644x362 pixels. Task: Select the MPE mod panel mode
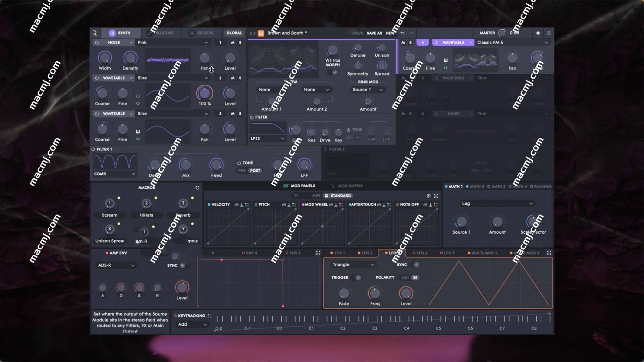(x=316, y=196)
